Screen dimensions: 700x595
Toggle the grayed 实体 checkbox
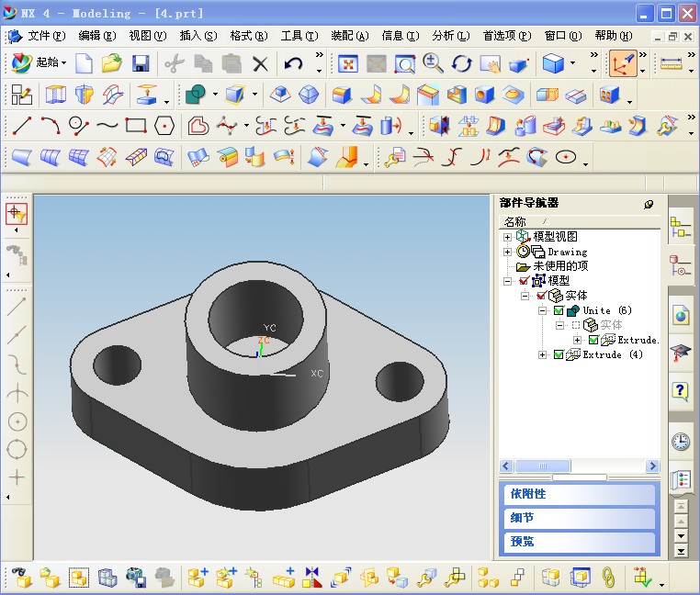pos(576,325)
